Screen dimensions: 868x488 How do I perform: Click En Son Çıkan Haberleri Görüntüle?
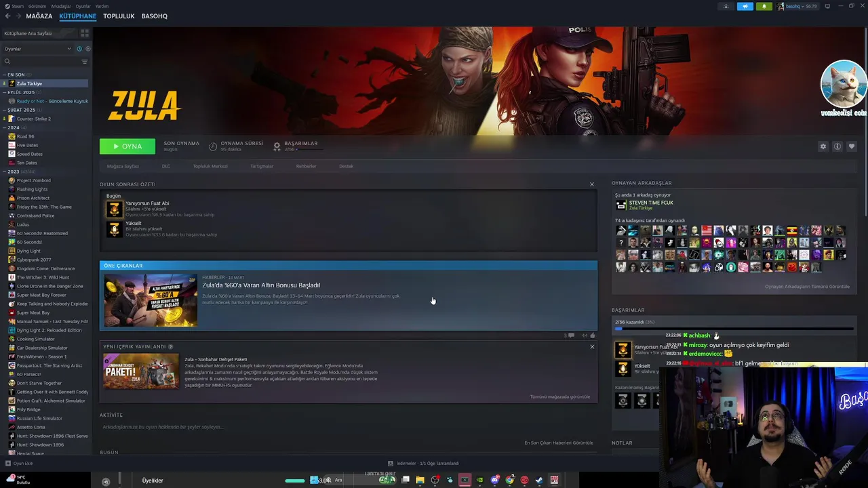pos(559,443)
